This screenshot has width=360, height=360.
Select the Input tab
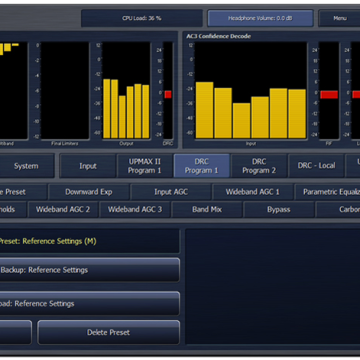point(88,166)
